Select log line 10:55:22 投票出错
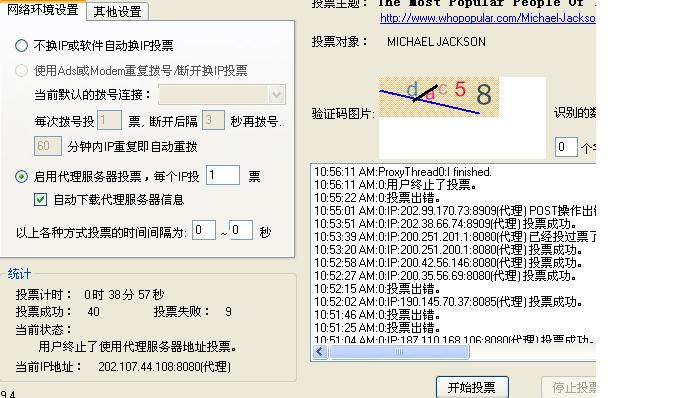 coord(377,198)
